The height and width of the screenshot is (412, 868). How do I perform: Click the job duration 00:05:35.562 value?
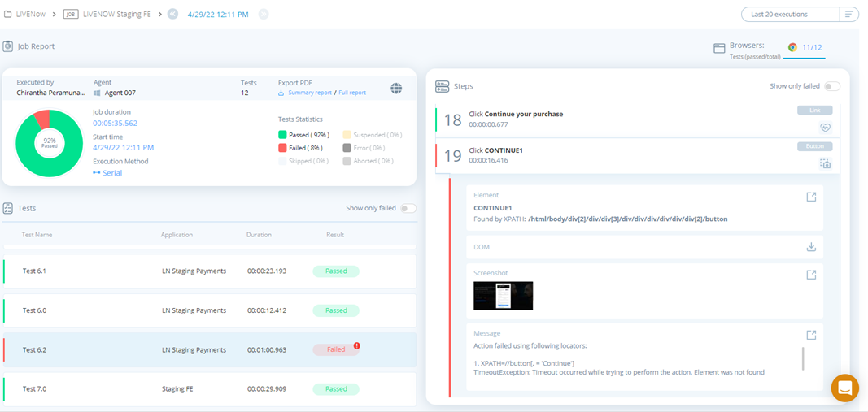(116, 124)
